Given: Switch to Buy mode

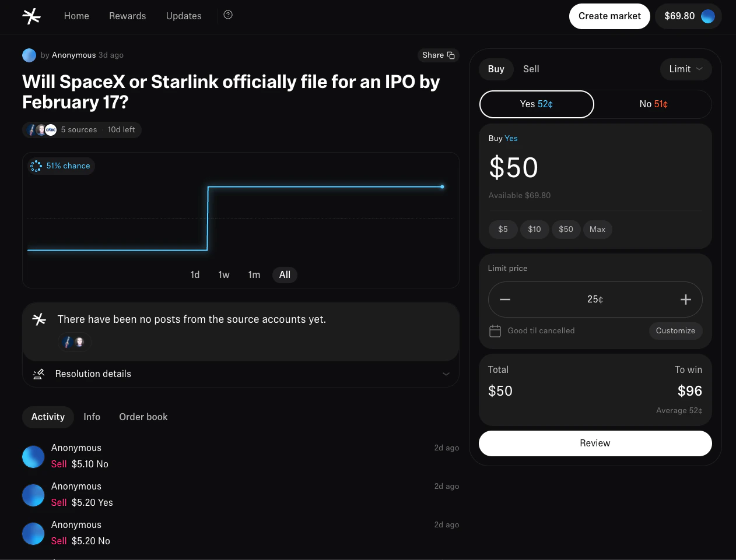Looking at the screenshot, I should point(496,69).
